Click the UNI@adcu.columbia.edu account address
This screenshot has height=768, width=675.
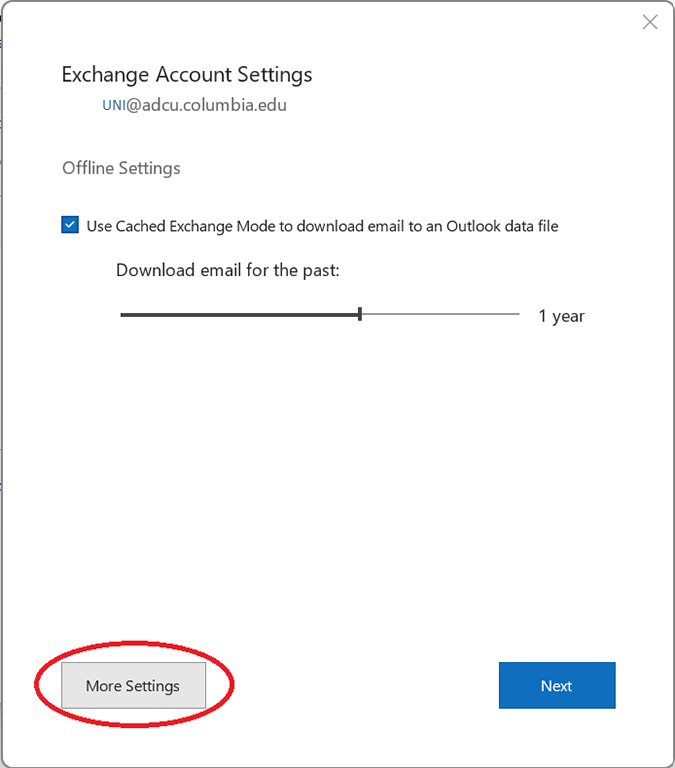[194, 105]
